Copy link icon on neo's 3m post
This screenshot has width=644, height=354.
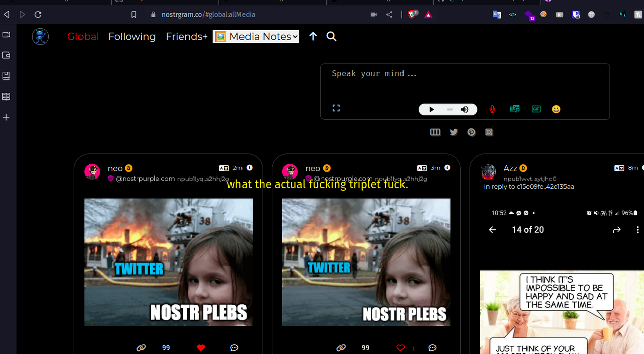(341, 348)
